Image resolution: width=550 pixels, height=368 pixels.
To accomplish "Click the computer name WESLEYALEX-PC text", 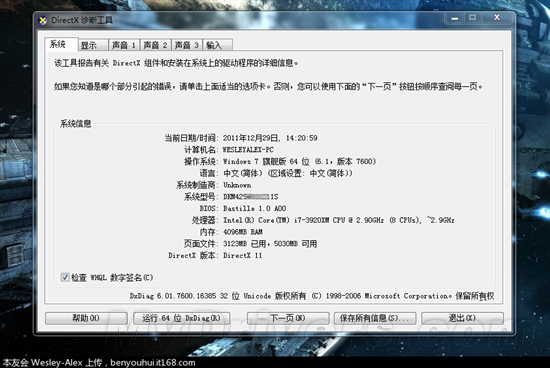I will (248, 150).
